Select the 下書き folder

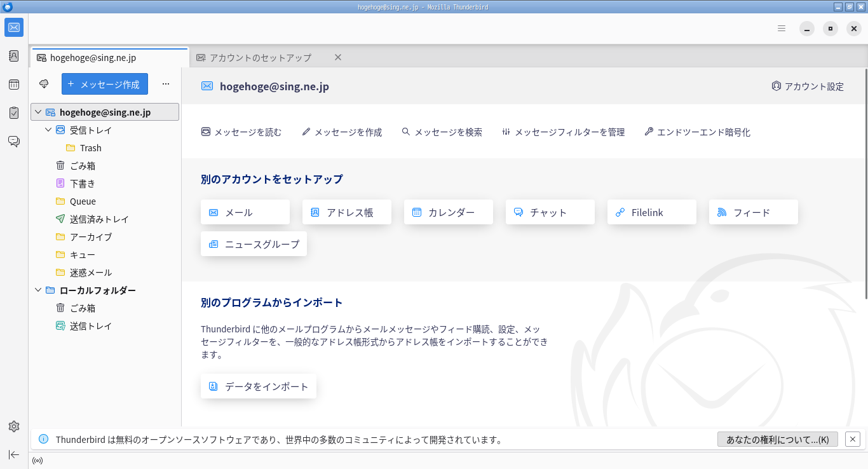coord(105,184)
